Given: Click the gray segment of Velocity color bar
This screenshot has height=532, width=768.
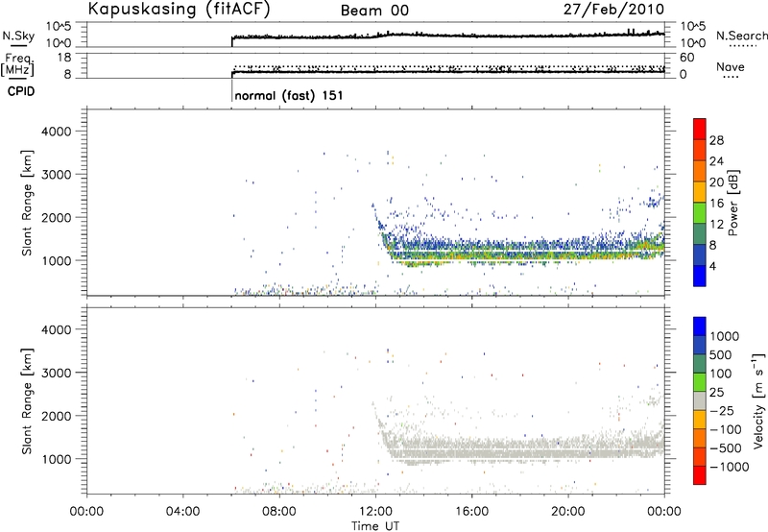Looking at the screenshot, I should pyautogui.click(x=700, y=401).
